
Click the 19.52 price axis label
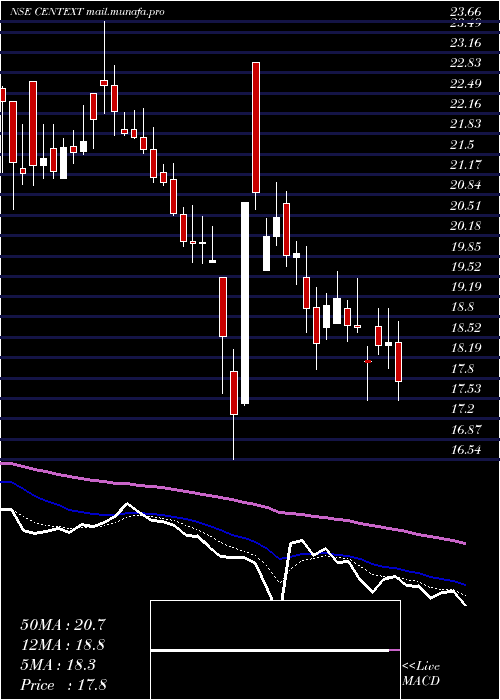click(x=466, y=267)
